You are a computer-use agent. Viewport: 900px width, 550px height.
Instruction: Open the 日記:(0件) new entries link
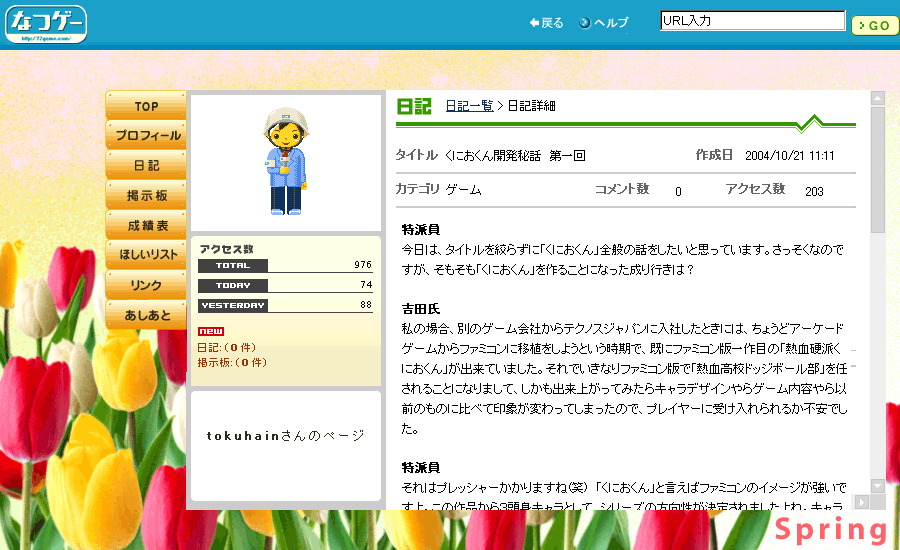click(x=226, y=347)
